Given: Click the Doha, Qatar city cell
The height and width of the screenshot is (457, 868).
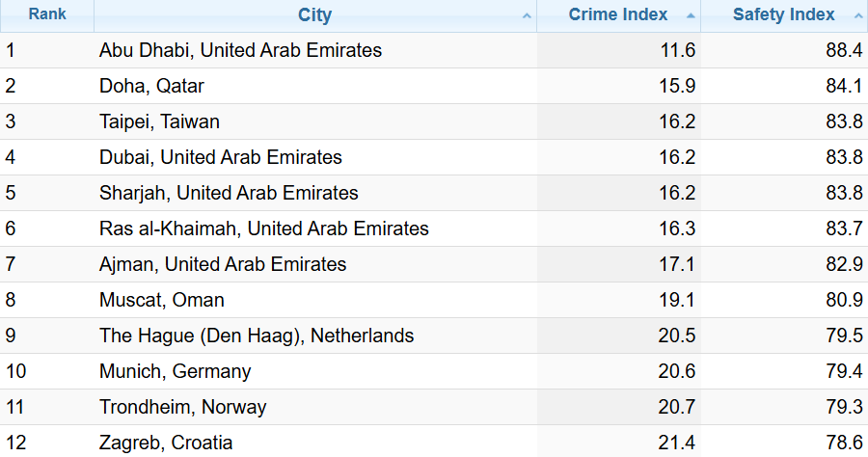Looking at the screenshot, I should pos(151,86).
